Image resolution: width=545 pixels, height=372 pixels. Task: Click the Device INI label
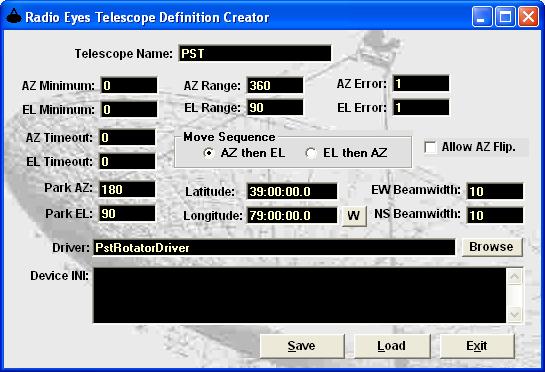[59, 276]
